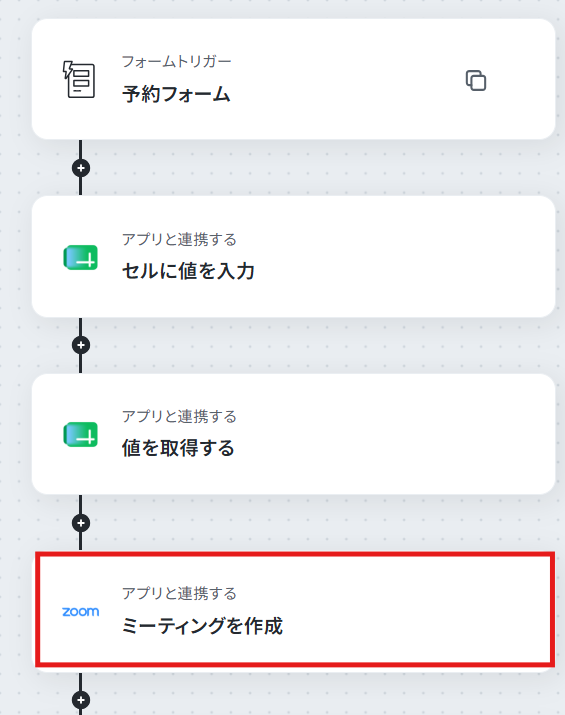565x715 pixels.
Task: Click the green sheet icon beside 値を取得する
Action: tap(80, 434)
